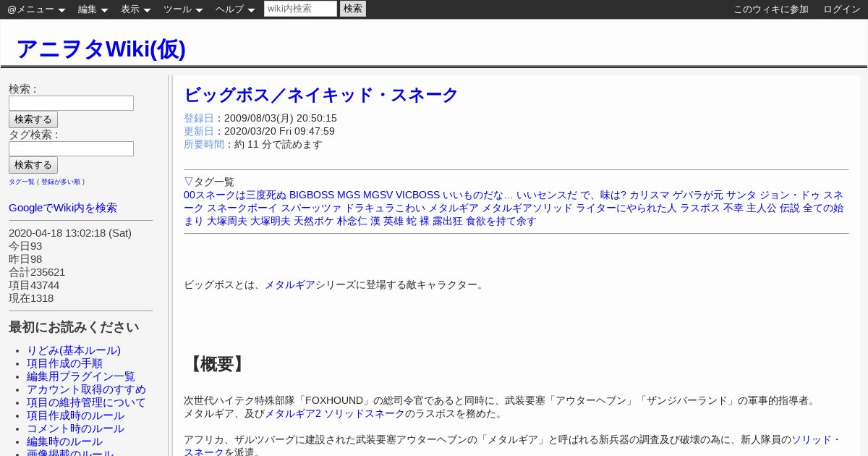Click tag で、味は?
868x456 pixels.
pyautogui.click(x=603, y=195)
